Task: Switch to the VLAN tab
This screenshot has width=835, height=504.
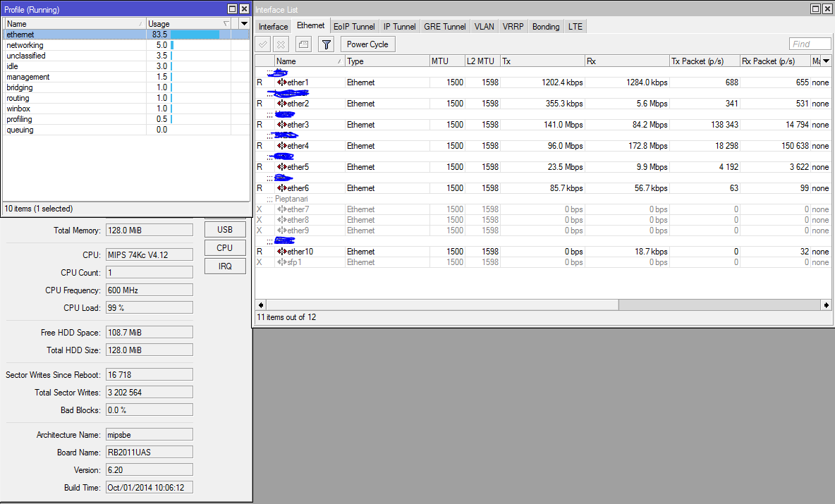Action: [x=484, y=27]
